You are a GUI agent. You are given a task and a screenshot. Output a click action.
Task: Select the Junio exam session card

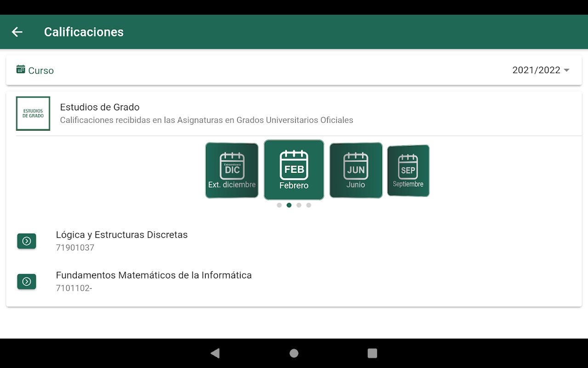pos(356,170)
